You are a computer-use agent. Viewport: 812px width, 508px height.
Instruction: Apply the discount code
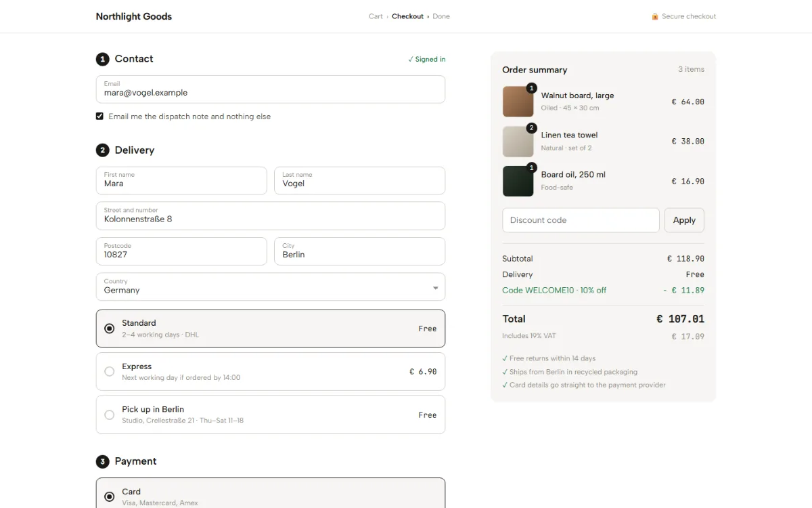(684, 220)
